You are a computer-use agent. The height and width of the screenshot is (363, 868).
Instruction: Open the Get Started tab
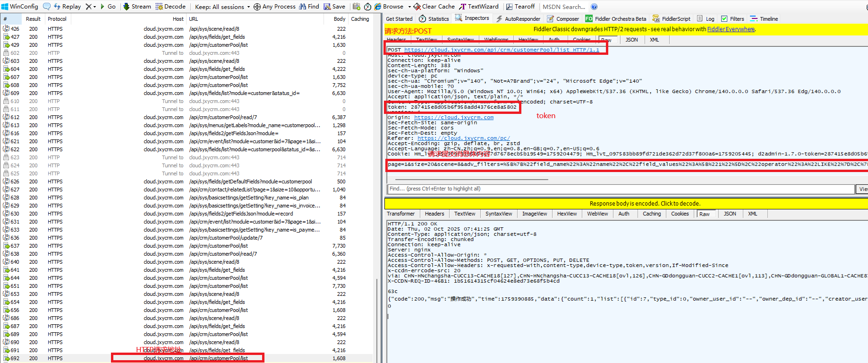click(399, 19)
